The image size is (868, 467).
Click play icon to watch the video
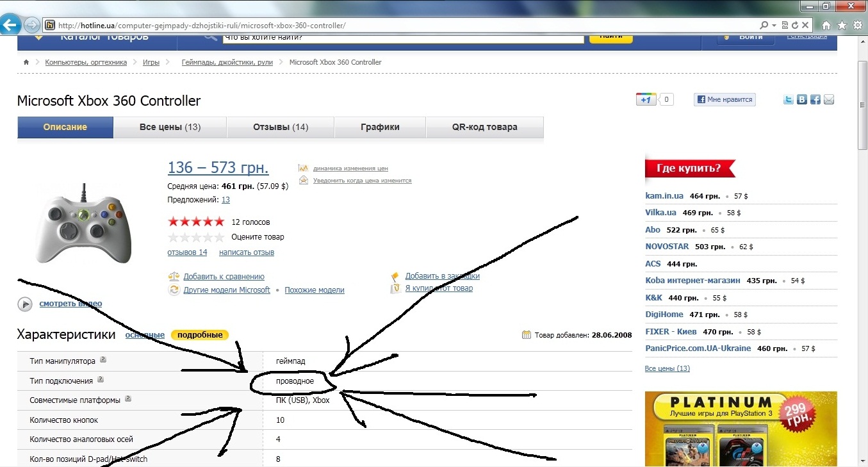coord(25,304)
